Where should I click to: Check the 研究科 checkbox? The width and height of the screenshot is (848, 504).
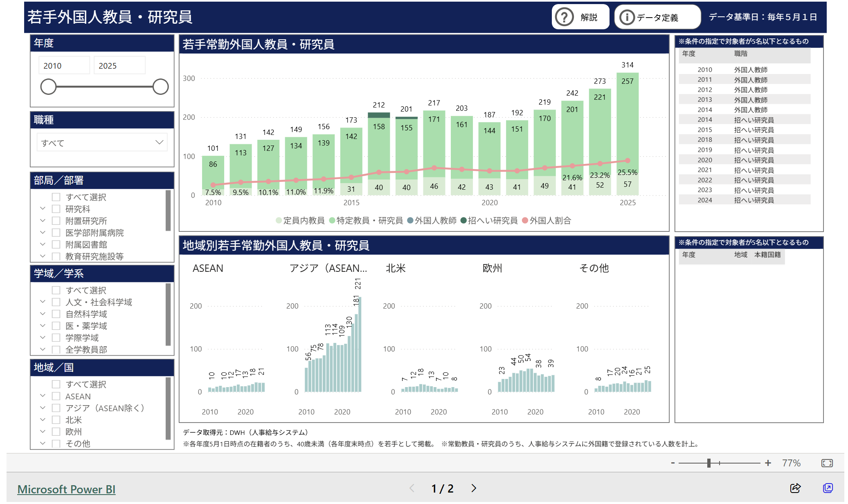click(x=56, y=209)
